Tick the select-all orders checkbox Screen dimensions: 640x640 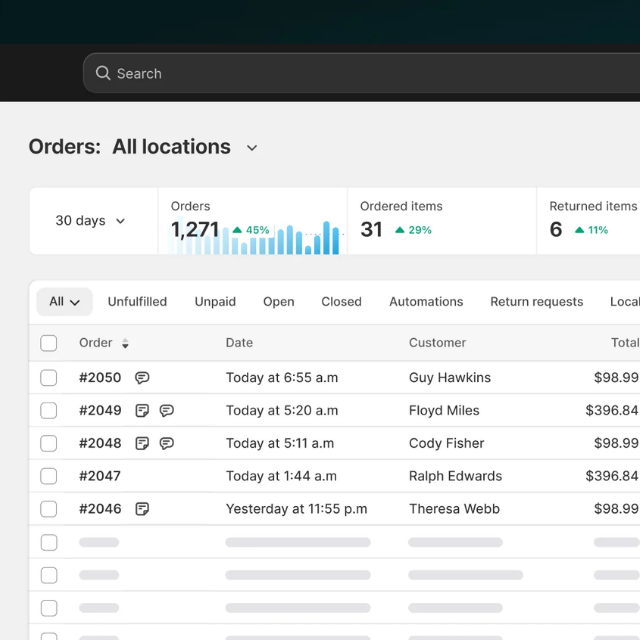[49, 343]
